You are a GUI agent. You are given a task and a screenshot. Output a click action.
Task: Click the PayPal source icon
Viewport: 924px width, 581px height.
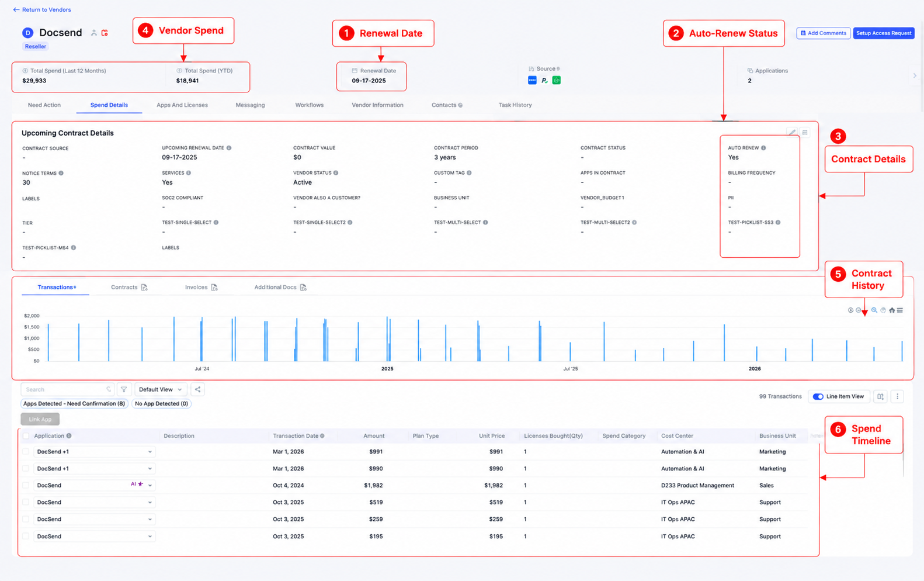544,80
